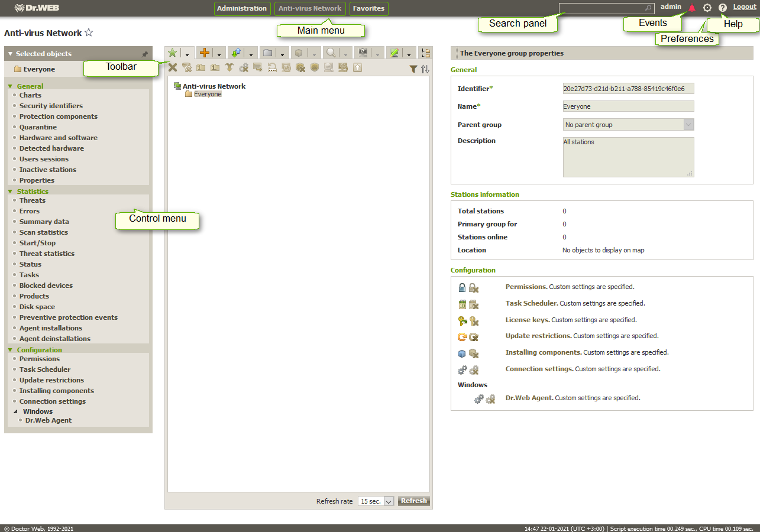Click the License keys link in Configuration panel
This screenshot has height=532, width=760.
528,320
